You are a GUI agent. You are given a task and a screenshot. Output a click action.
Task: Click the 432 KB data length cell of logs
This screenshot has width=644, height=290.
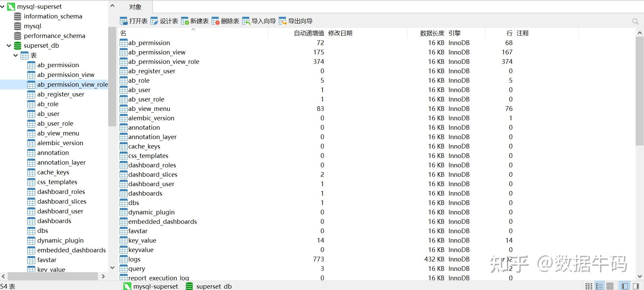pos(434,259)
